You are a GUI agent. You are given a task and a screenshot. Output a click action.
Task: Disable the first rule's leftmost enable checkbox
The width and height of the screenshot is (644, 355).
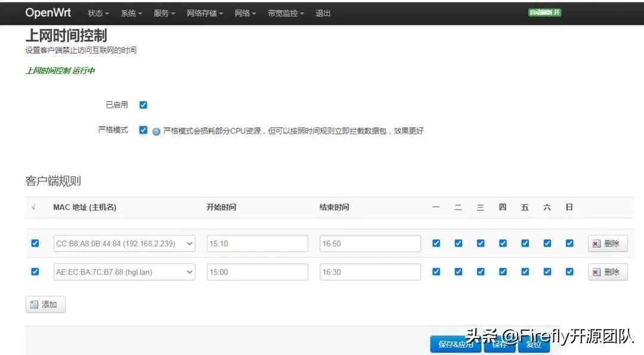click(x=35, y=243)
